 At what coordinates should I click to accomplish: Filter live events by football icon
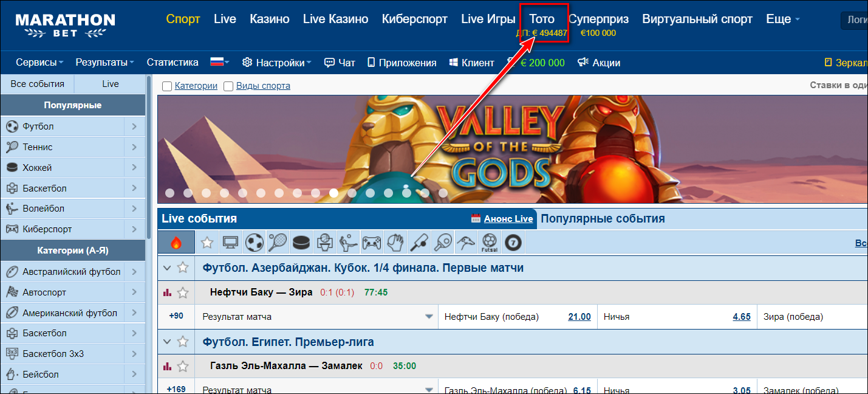click(x=254, y=243)
